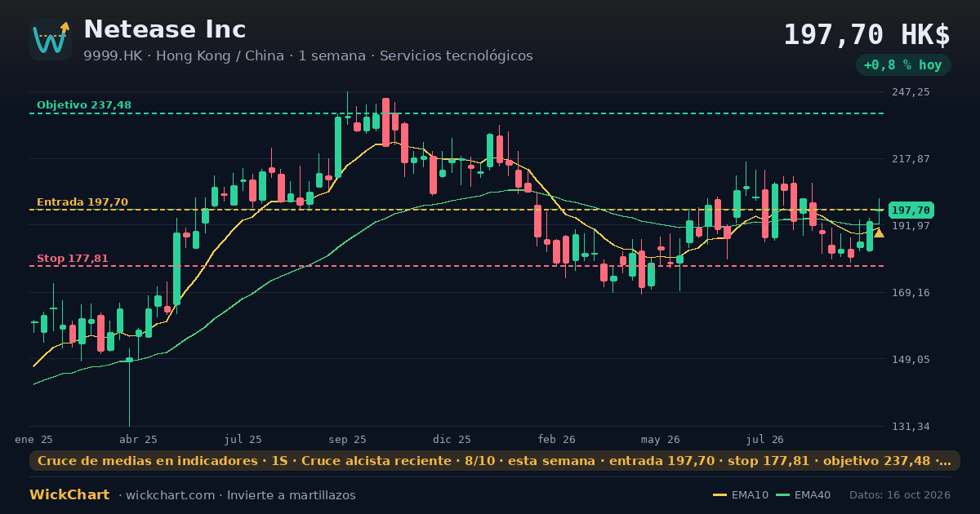Click the long-wick candle at abr 25
The image size is (980, 514).
(x=129, y=388)
